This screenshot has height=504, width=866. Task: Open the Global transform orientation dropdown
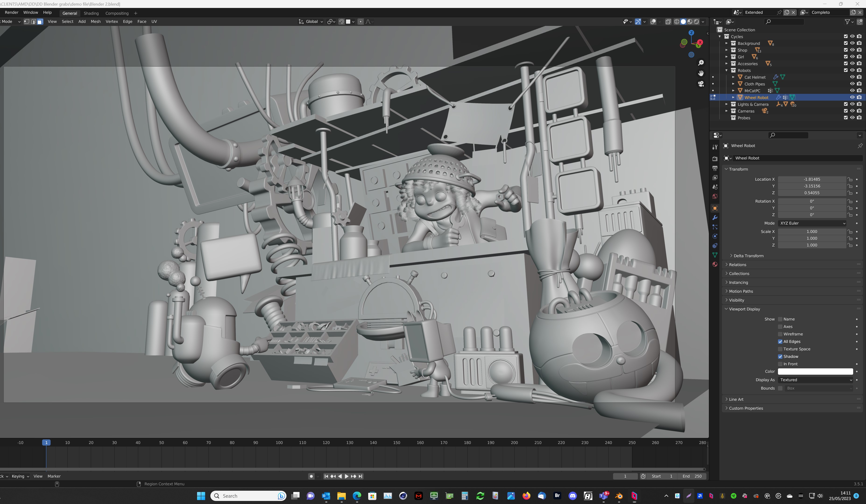[x=311, y=22]
